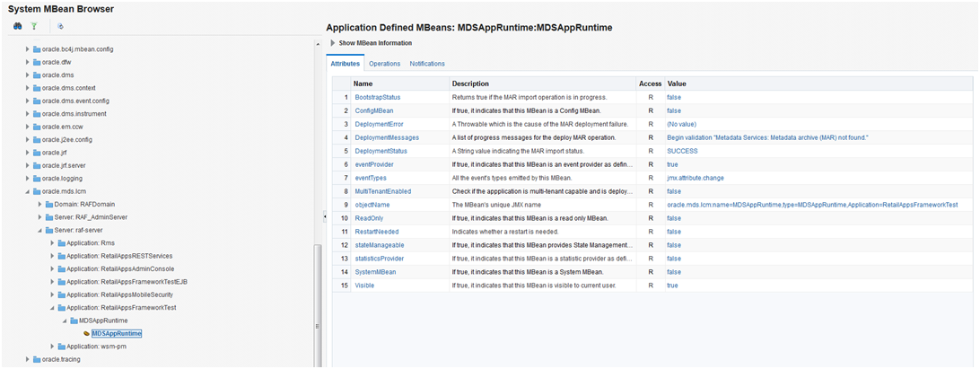Screen dimensions: 980x369
Task: Click the Description column header
Action: point(542,83)
